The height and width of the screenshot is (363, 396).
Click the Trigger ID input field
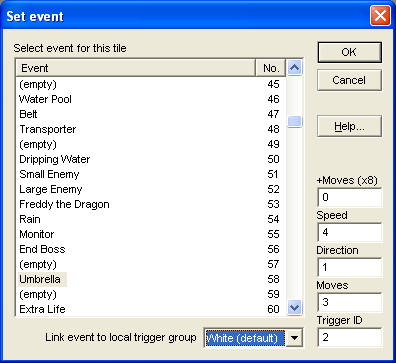[x=350, y=337]
